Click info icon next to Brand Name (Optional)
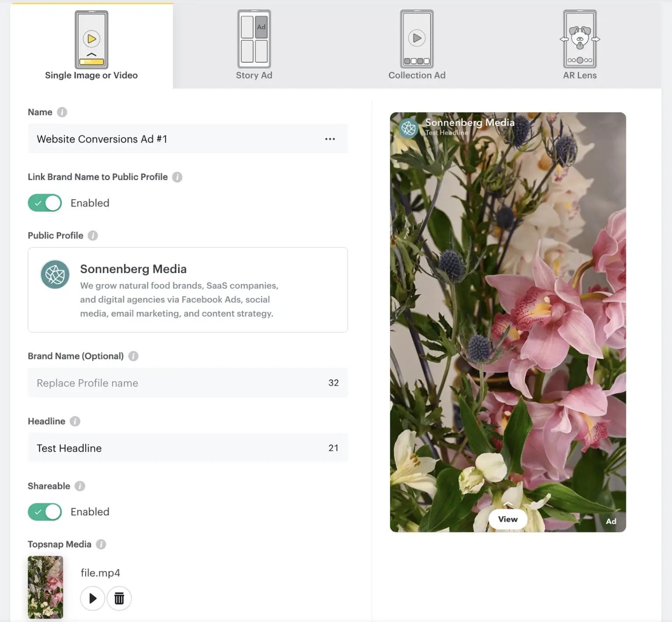Viewport: 672px width, 622px height. click(133, 356)
